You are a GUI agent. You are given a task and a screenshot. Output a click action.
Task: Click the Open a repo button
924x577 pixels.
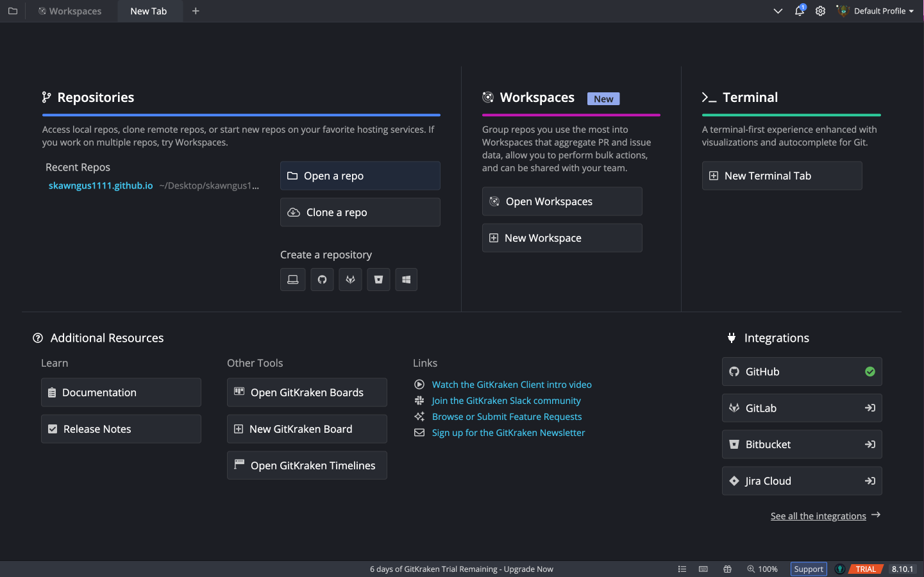tap(360, 176)
